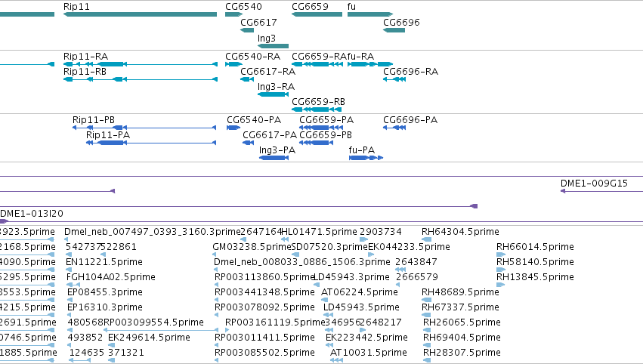This screenshot has width=643, height=364.
Task: Click transcript label fu-RA
Action: point(360,57)
